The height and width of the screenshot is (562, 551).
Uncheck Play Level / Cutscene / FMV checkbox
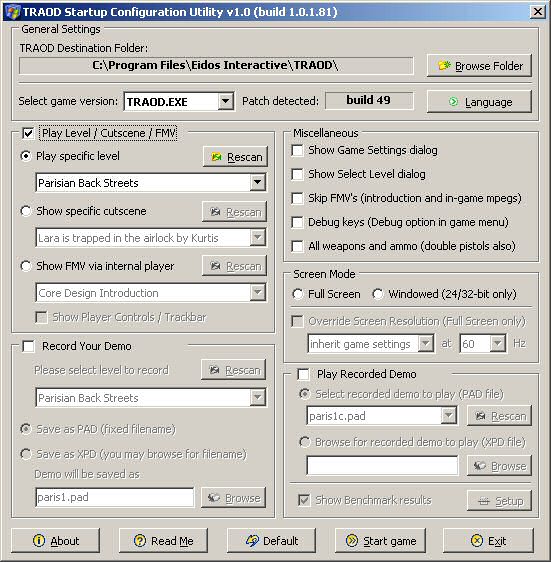tap(28, 133)
